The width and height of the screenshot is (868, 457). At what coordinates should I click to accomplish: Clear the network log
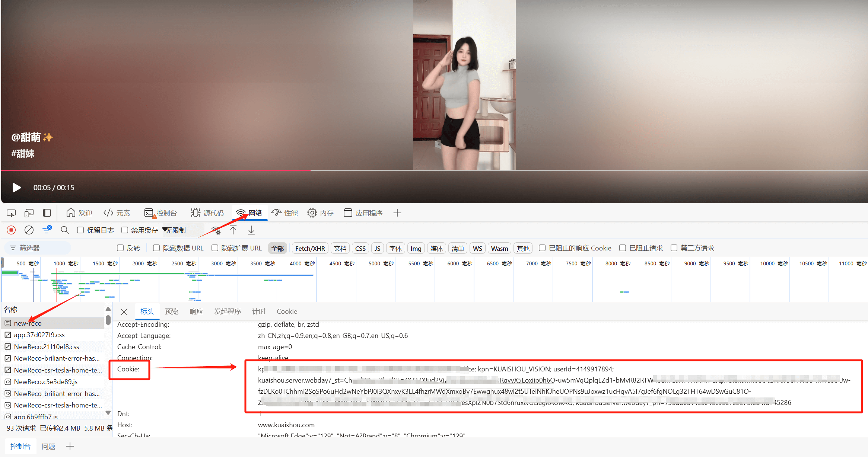(x=29, y=230)
